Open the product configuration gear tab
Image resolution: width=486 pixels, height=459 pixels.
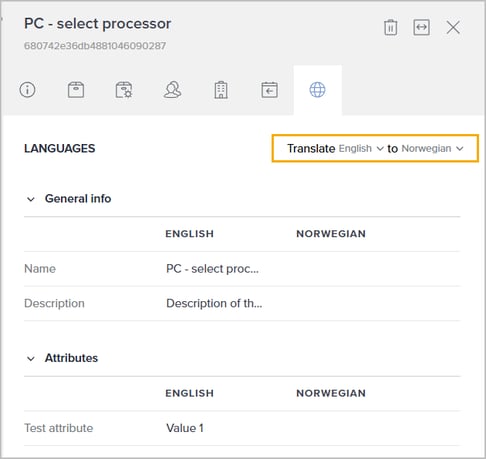pyautogui.click(x=124, y=90)
